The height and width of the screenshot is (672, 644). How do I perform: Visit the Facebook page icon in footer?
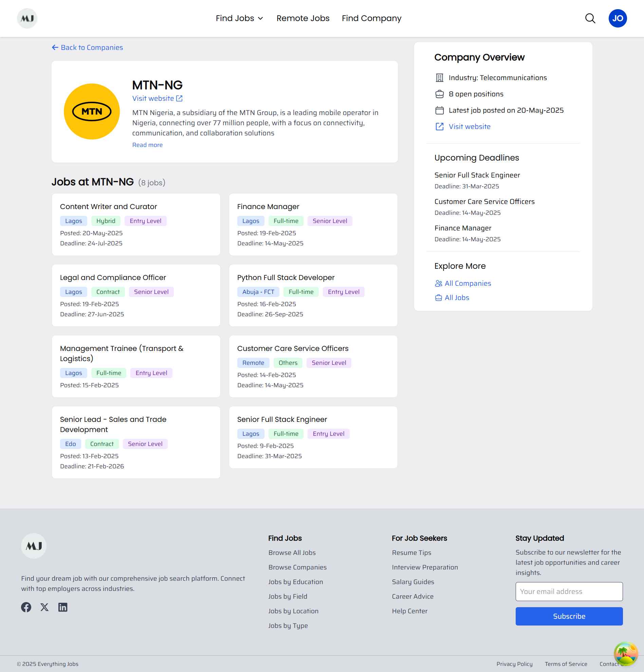pyautogui.click(x=26, y=607)
